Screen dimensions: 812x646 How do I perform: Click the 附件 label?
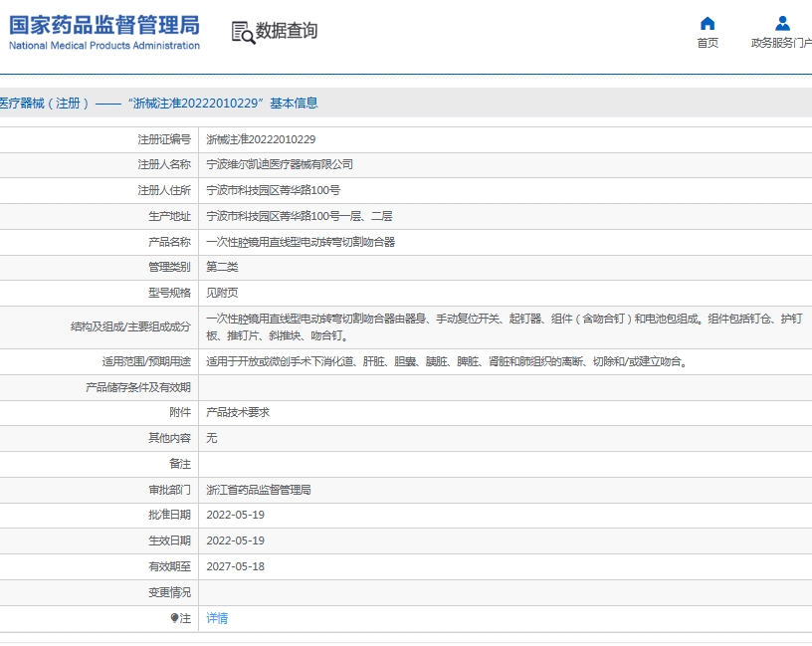180,412
